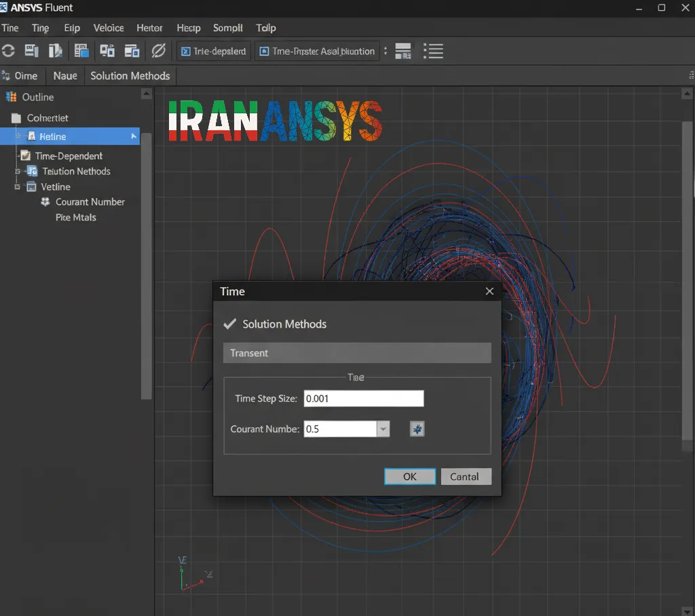This screenshot has height=616, width=695.
Task: Open the Ting menu
Action: click(40, 28)
